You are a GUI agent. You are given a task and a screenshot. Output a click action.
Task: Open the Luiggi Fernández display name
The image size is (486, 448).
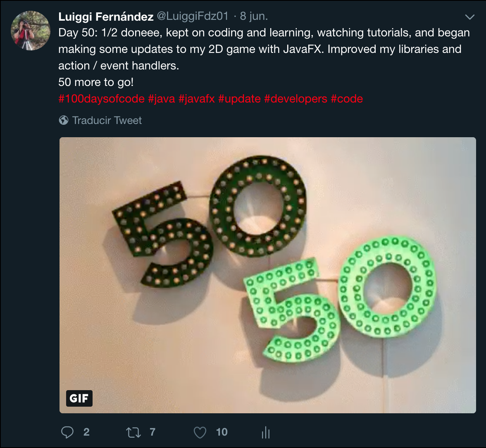pos(106,17)
